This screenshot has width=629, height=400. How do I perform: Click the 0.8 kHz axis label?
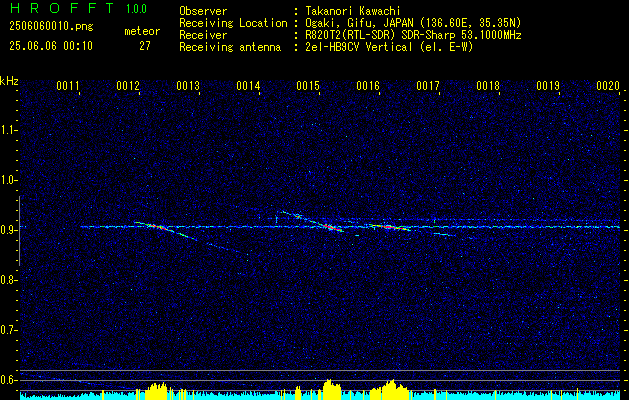pyautogui.click(x=8, y=280)
